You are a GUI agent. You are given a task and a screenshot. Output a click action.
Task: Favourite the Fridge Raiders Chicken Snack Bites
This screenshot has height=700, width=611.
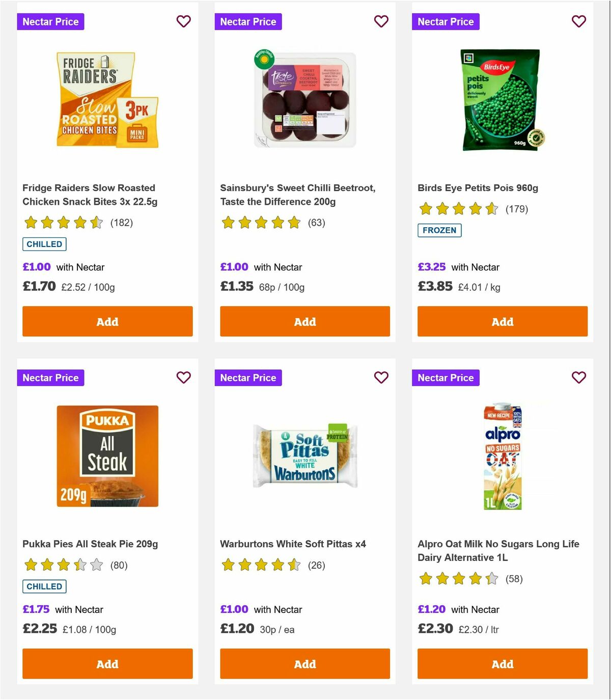pyautogui.click(x=184, y=21)
